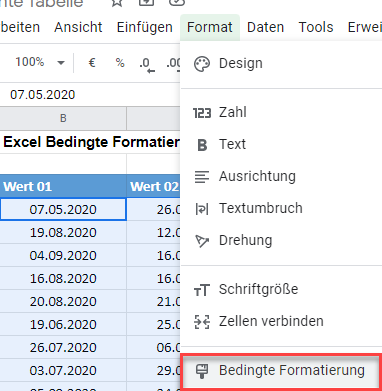
Task: Select cell with 26.07.2020
Action: coord(63,347)
